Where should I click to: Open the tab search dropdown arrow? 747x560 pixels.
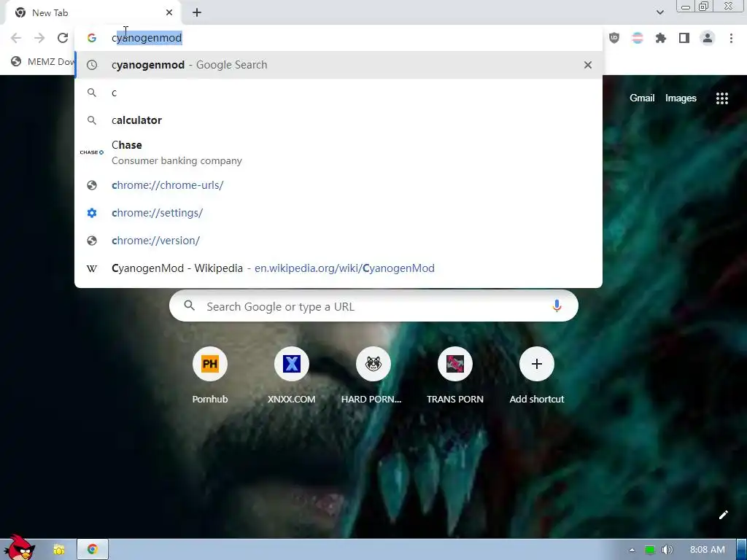[x=659, y=12]
